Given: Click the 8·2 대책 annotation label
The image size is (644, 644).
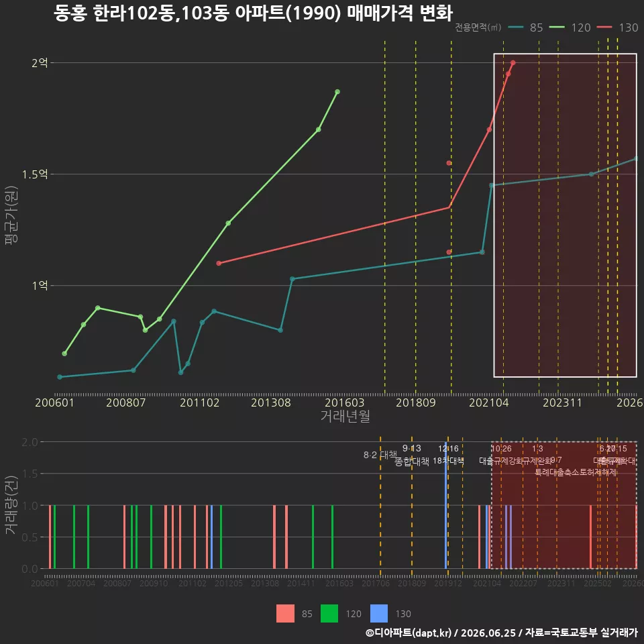Looking at the screenshot, I should [380, 455].
